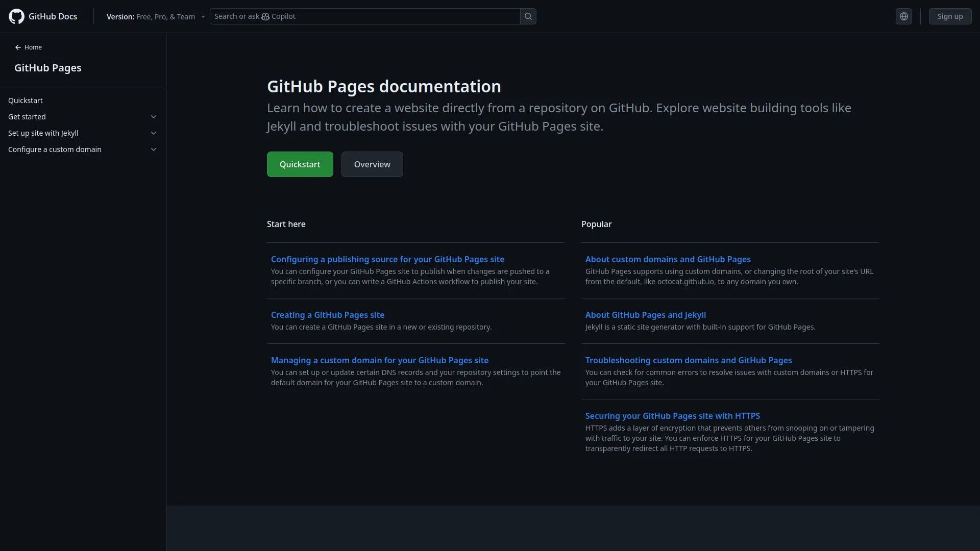Click the Overview button
Screen dimensions: 980x551
point(372,164)
